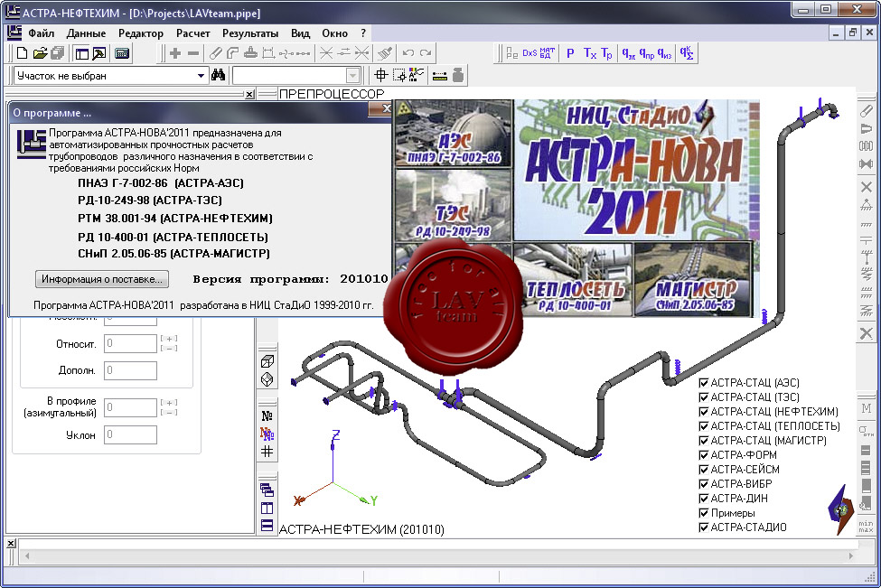Toggle АСТРА-ФОРМ checkbox
The image size is (881, 588).
point(704,455)
